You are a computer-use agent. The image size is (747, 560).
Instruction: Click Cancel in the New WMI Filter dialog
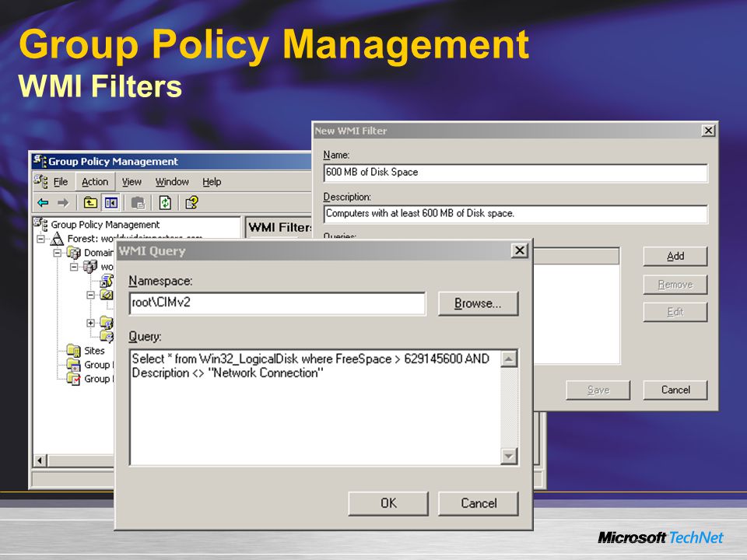click(675, 390)
